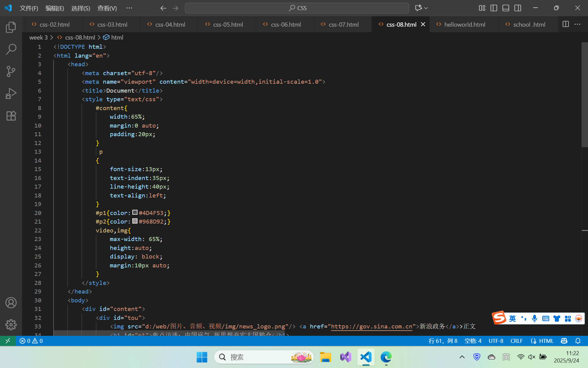Click the notifications bell in status bar
Viewport: 588px width, 368px height.
coord(578,341)
